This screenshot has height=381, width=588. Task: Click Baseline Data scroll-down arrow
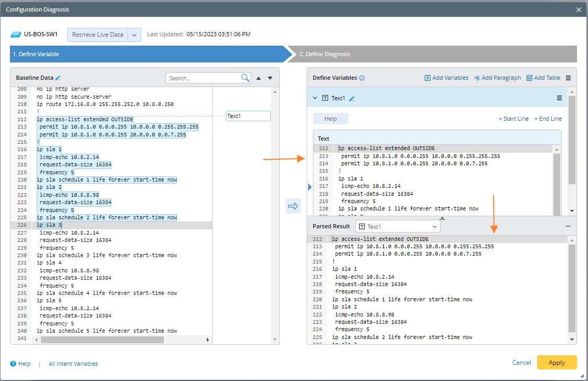click(x=275, y=340)
